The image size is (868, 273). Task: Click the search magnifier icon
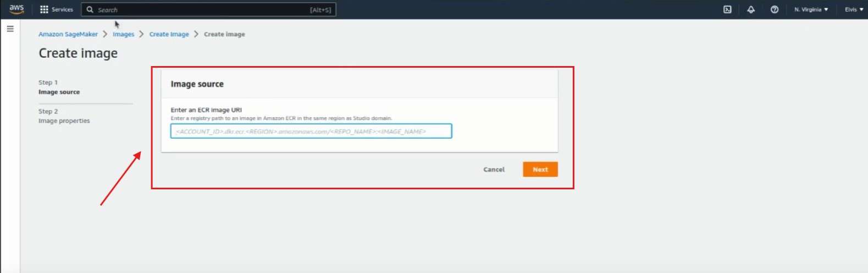(x=90, y=9)
